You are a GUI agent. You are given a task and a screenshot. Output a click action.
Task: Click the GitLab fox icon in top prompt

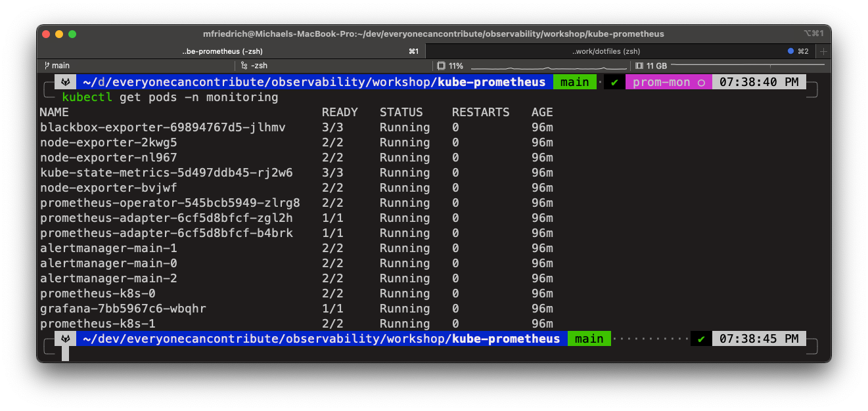(x=66, y=82)
